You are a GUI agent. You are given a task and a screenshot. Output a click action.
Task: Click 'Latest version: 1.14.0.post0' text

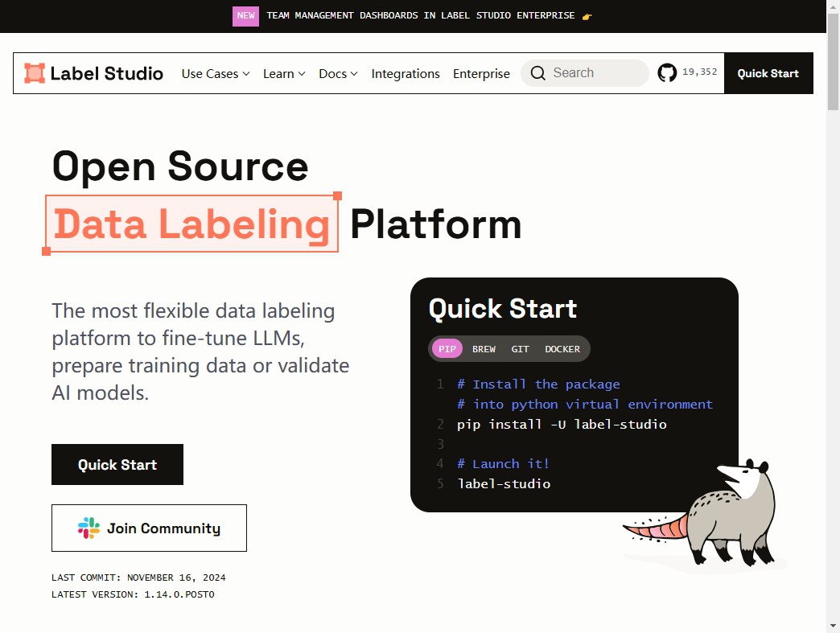click(133, 594)
